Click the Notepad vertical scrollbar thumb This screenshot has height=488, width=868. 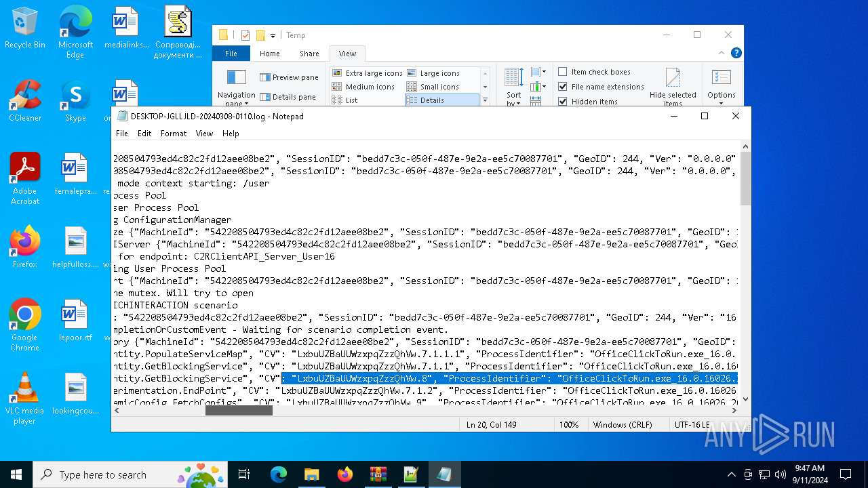tap(745, 178)
